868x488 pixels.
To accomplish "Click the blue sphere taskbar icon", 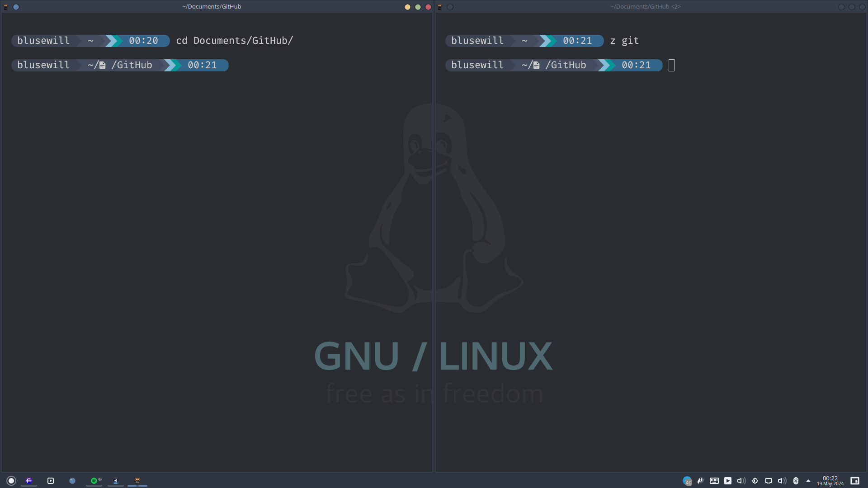I will coord(72,481).
